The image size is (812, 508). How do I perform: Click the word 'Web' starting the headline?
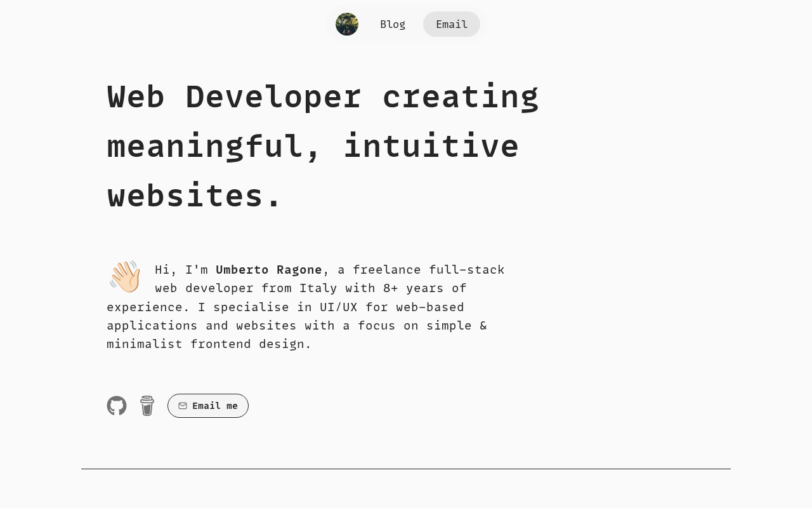coord(136,97)
